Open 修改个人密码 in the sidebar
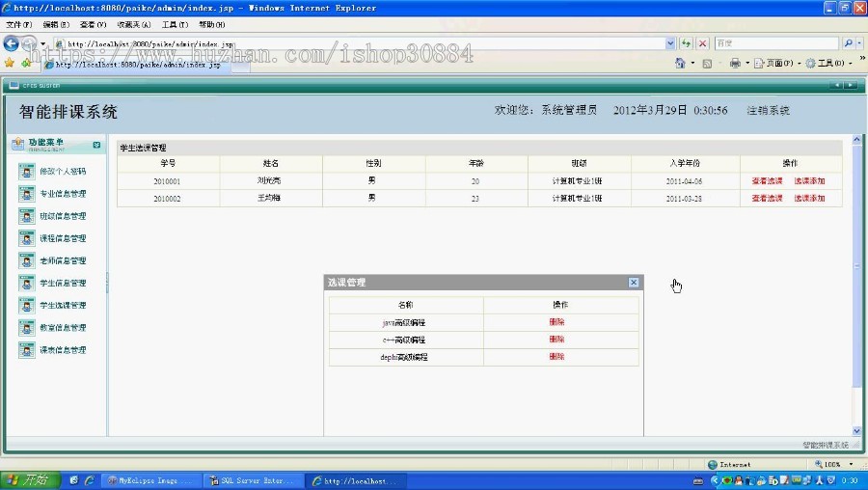Viewport: 868px width, 490px height. point(63,172)
